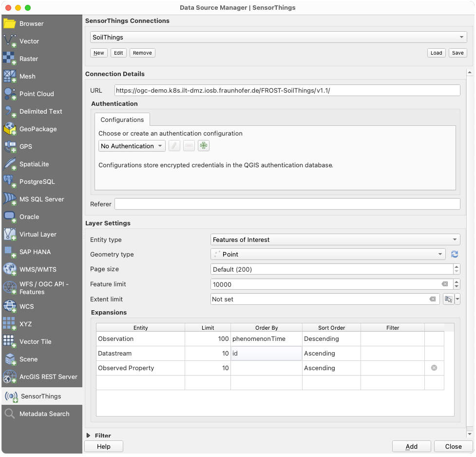Clear the Extent limit field

pos(433,299)
